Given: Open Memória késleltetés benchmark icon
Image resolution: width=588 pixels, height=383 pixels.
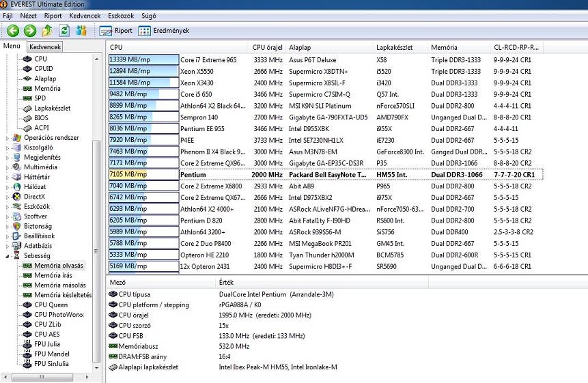Looking at the screenshot, I should point(27,295).
